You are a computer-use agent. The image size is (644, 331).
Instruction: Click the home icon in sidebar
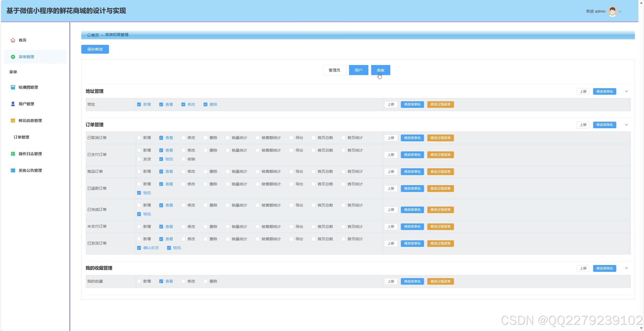click(13, 40)
